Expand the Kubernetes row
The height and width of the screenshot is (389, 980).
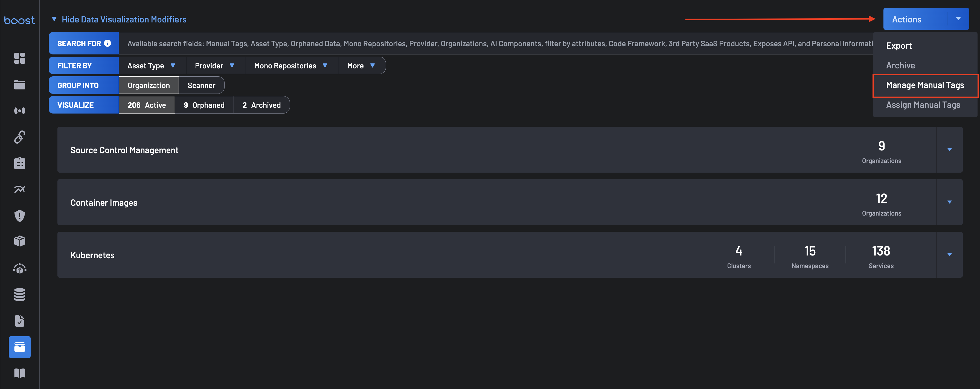[x=949, y=255]
